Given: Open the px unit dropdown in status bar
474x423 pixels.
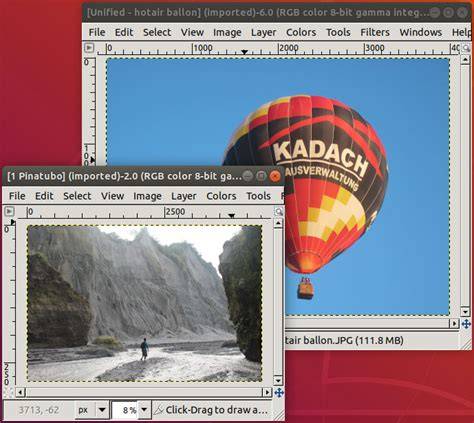Looking at the screenshot, I should 92,410.
